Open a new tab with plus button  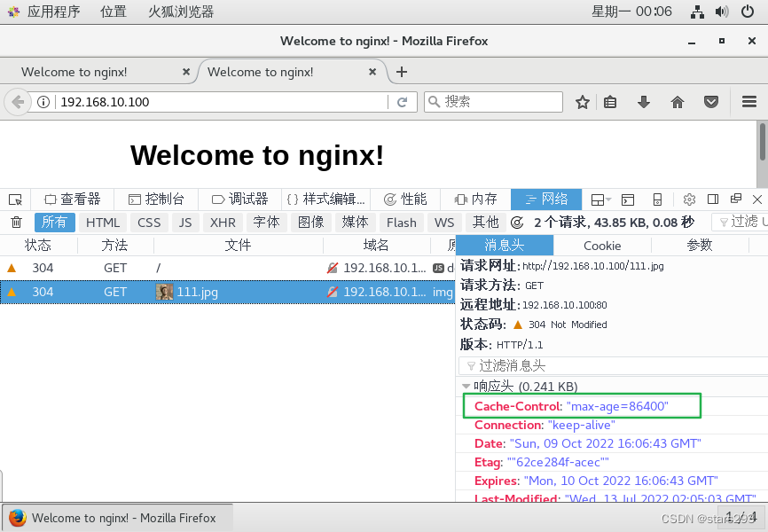pos(402,72)
